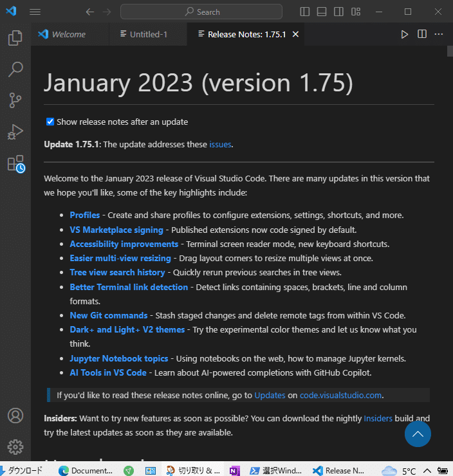Open the Source Control view

coord(15,100)
